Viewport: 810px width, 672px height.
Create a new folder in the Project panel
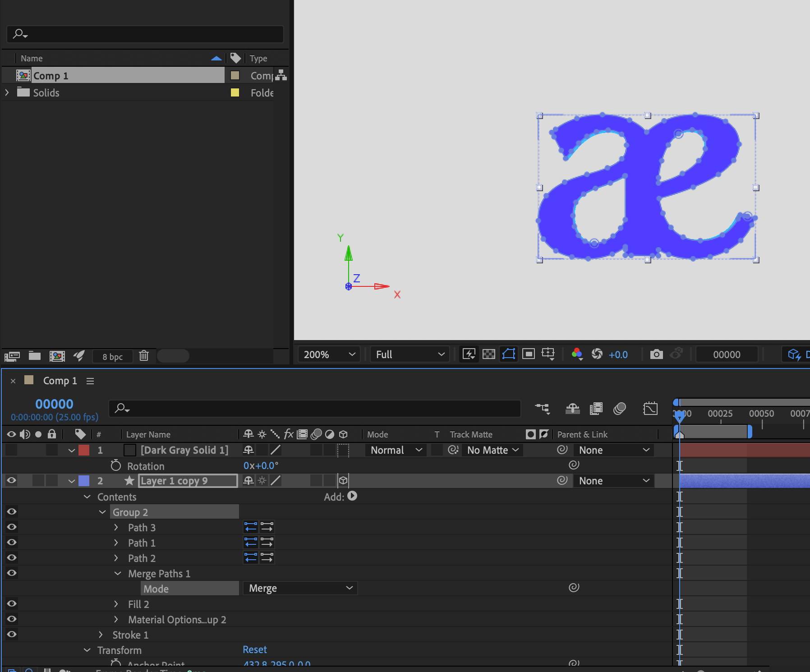coord(34,356)
